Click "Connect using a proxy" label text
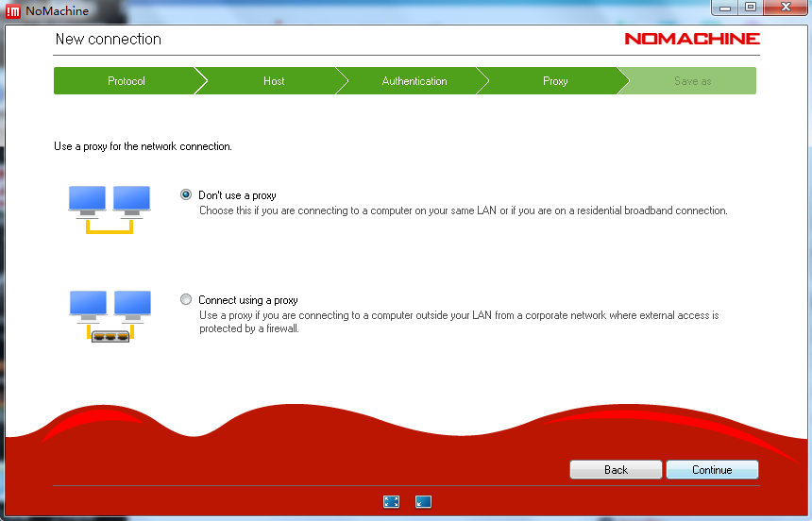This screenshot has height=521, width=812. [248, 300]
